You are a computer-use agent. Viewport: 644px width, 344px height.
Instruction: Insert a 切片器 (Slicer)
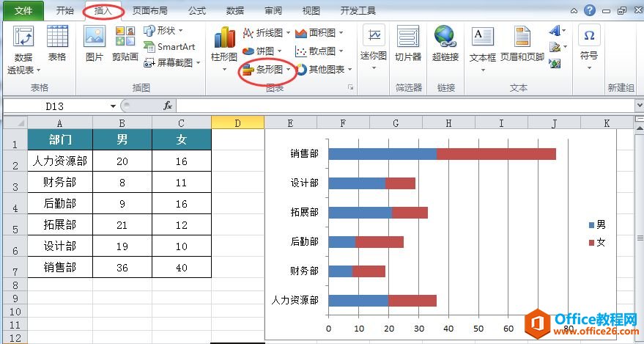click(407, 38)
